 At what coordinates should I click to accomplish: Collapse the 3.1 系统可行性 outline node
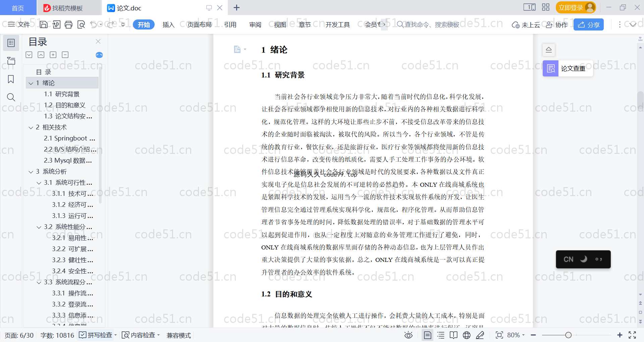[x=39, y=183]
